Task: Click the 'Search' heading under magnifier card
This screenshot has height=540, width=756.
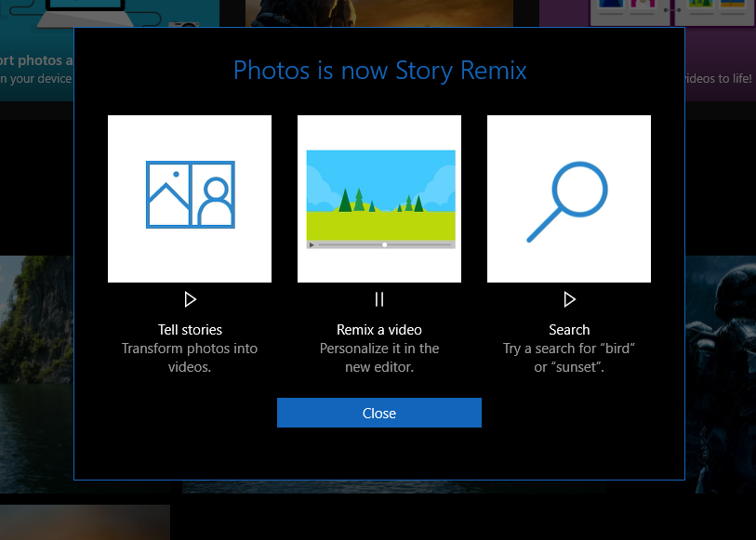Action: 569,330
